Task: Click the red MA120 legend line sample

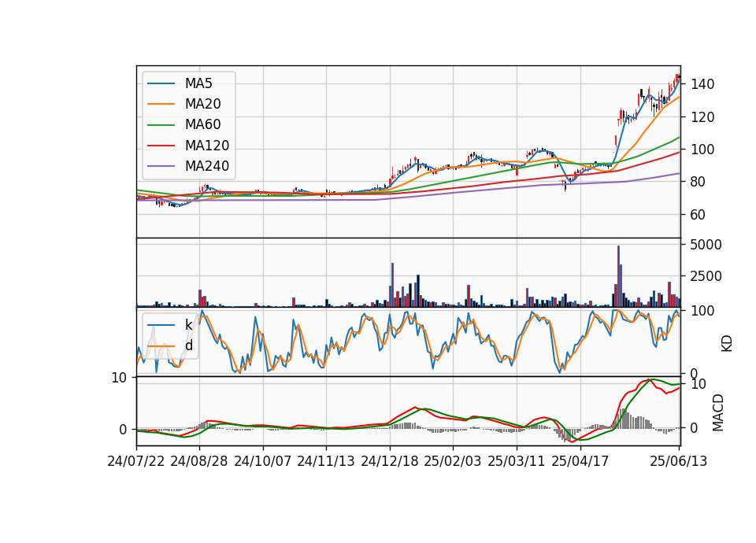Action: [161, 146]
